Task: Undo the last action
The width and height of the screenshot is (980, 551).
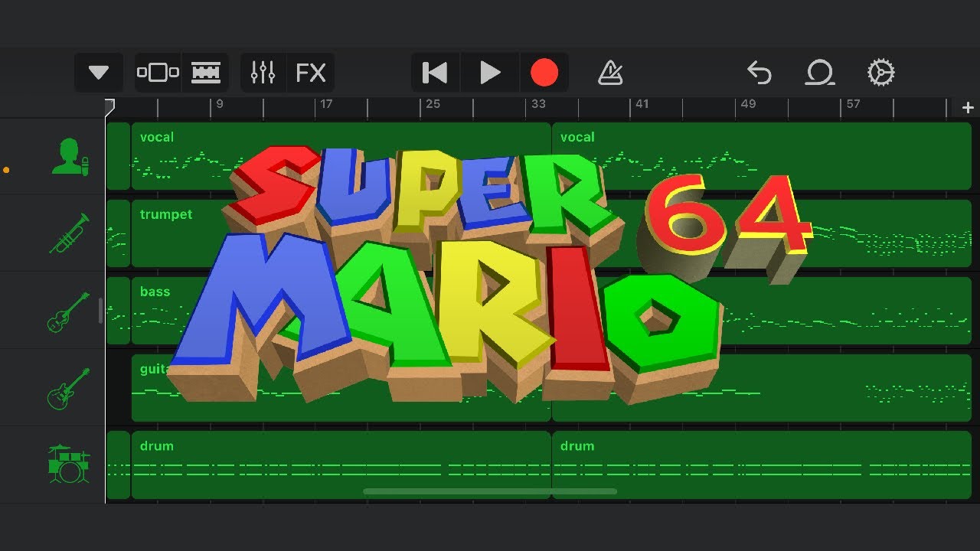Action: (x=759, y=73)
